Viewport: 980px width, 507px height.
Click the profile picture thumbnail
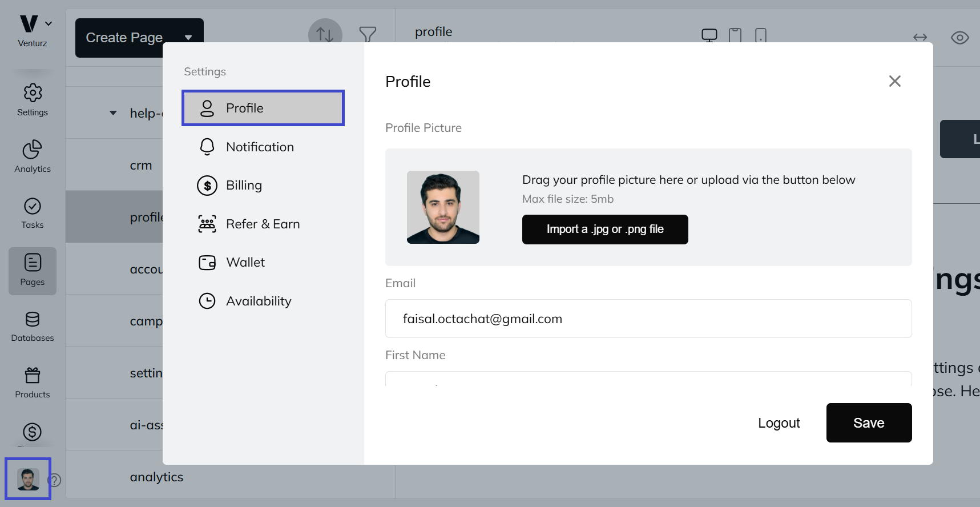[x=443, y=207]
